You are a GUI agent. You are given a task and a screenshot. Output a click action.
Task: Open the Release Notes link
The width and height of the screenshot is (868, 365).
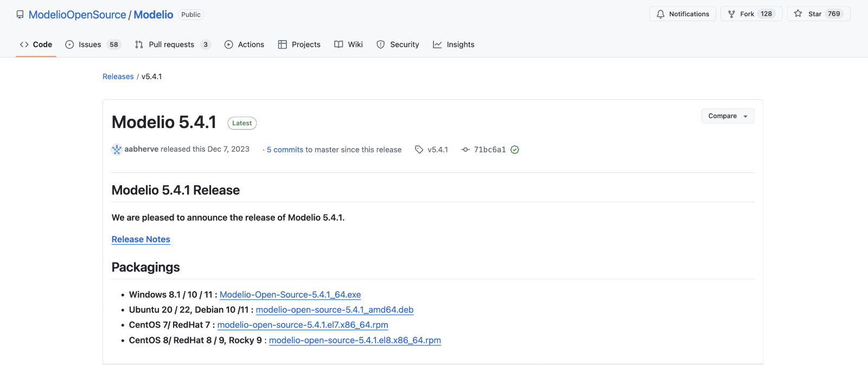click(x=141, y=239)
